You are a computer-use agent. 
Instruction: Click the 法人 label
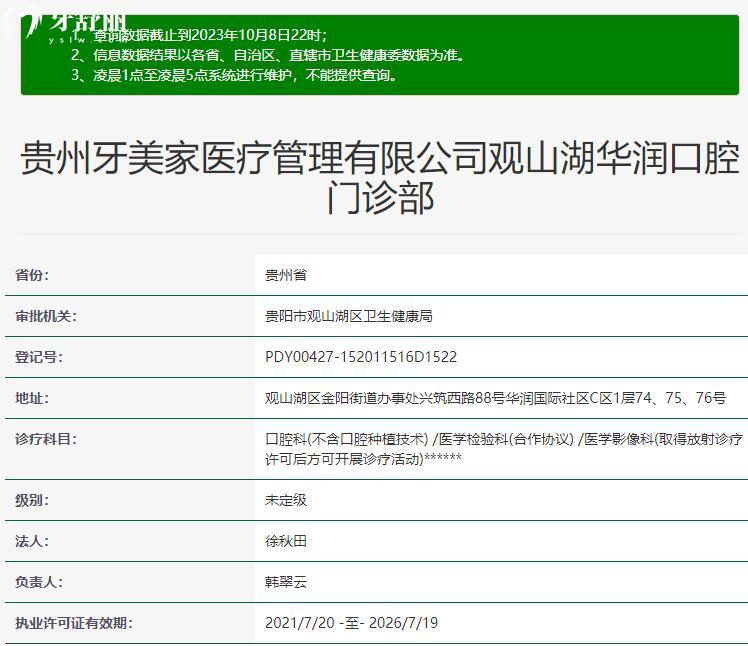coord(31,542)
